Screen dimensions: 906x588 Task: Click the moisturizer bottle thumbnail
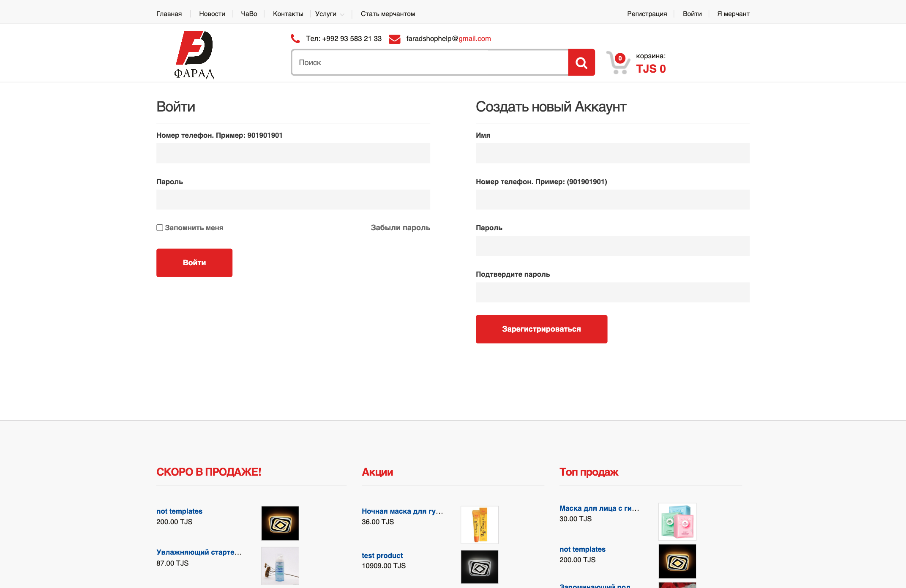pyautogui.click(x=280, y=566)
